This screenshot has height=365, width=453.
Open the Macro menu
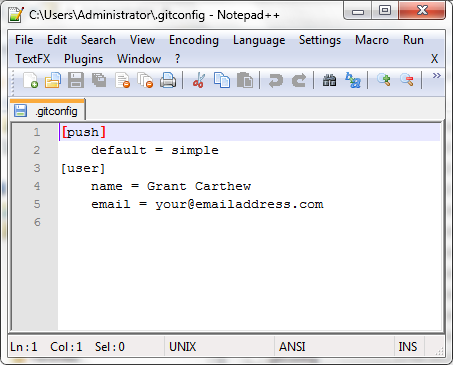pyautogui.click(x=372, y=40)
